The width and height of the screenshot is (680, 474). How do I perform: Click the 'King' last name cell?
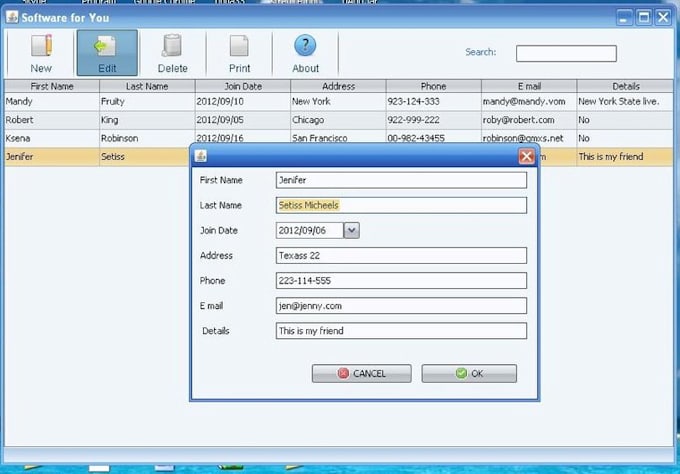tap(147, 120)
